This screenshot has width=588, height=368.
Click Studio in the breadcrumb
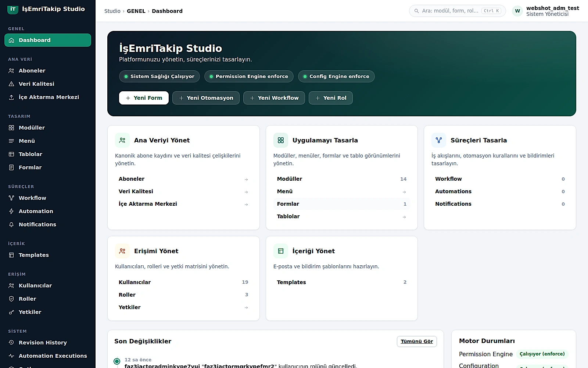click(112, 11)
